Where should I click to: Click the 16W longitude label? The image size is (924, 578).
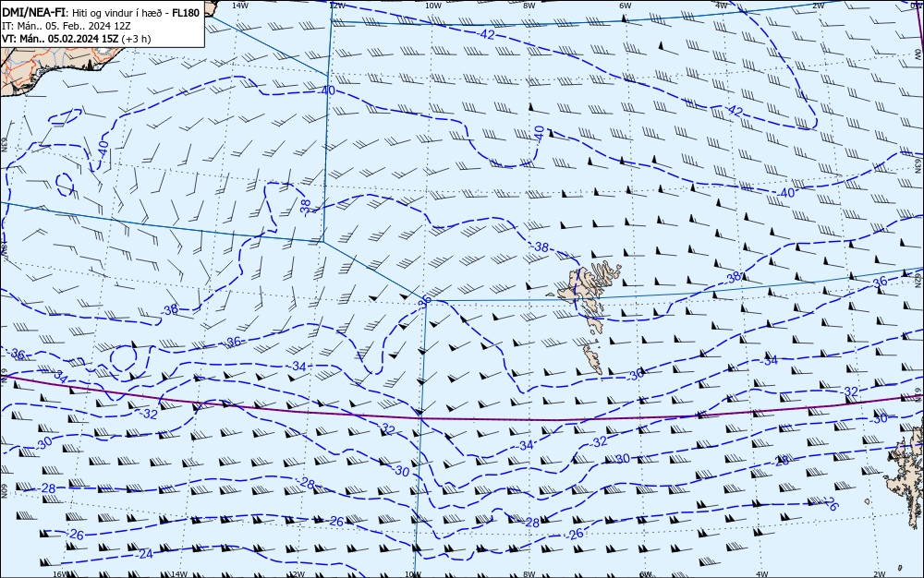61,574
